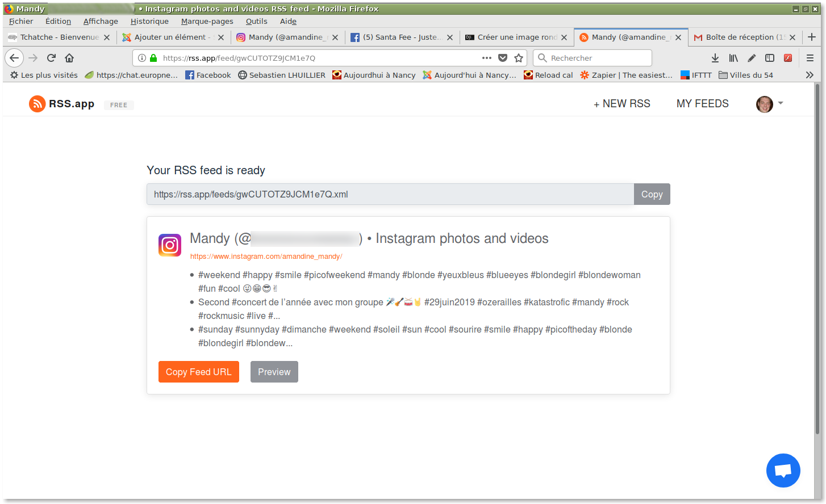
Task: Open the Outils menu
Action: tap(256, 21)
